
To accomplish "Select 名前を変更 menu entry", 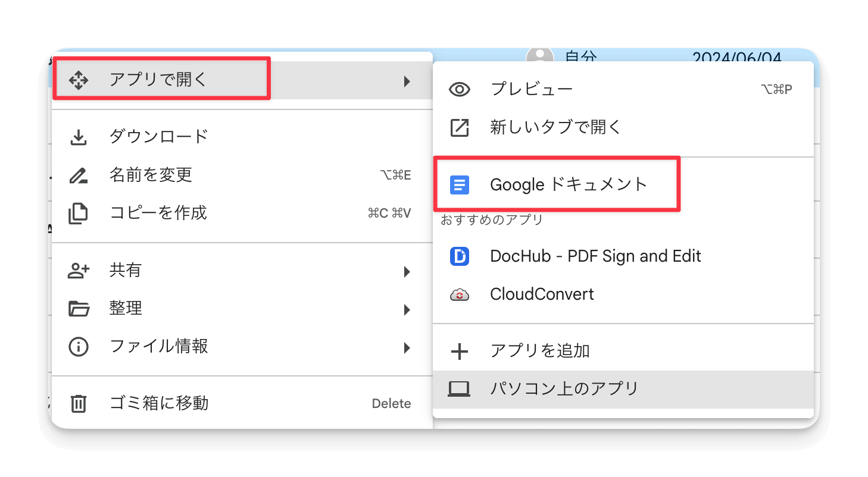I will (242, 175).
